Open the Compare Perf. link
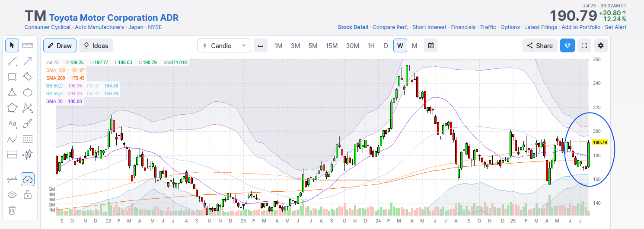Viewport: 644px width, 229px height. point(390,27)
